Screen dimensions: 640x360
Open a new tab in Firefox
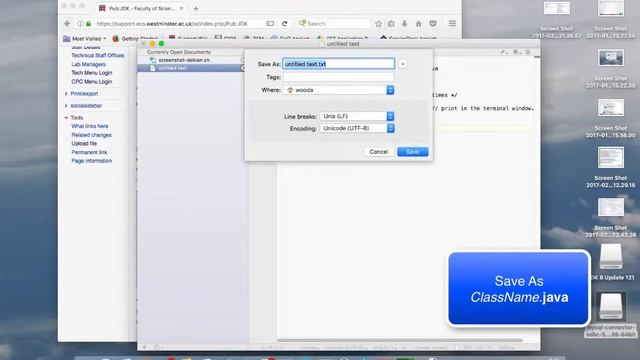196,9
